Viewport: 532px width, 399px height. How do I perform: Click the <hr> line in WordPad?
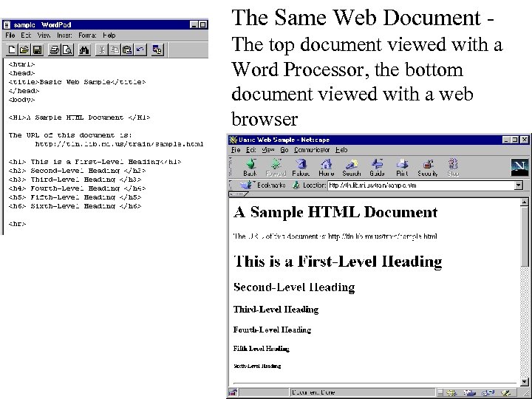(17, 224)
